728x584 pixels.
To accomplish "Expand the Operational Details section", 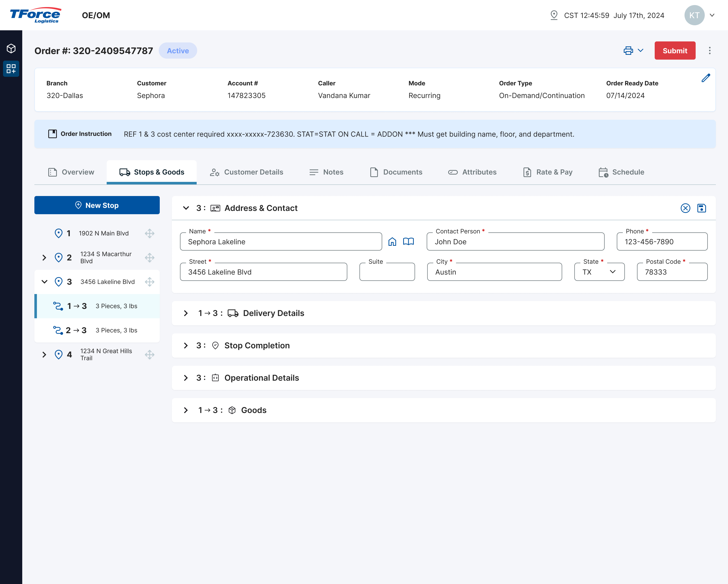I will tap(186, 378).
